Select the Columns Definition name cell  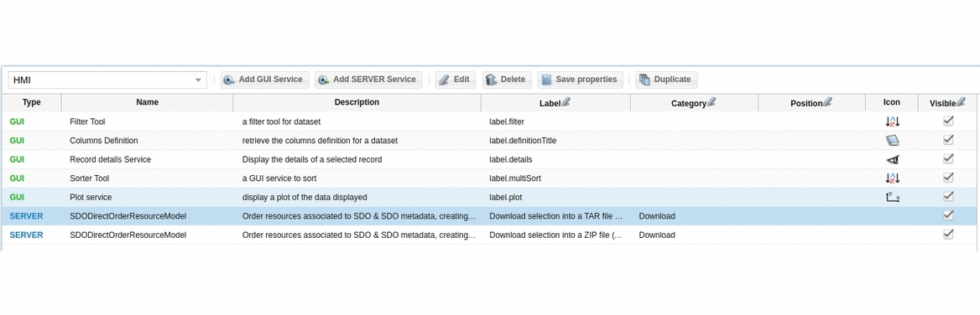(x=104, y=141)
